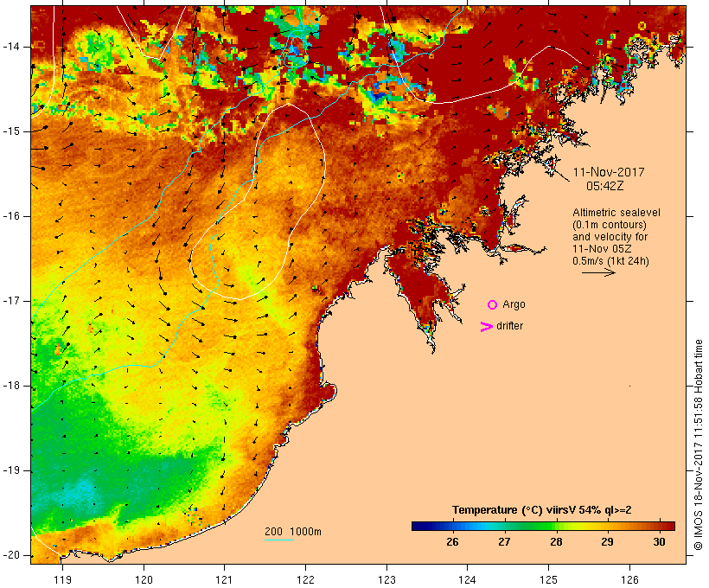Click the latitude label '-16'
The image size is (709, 588).
click(11, 216)
